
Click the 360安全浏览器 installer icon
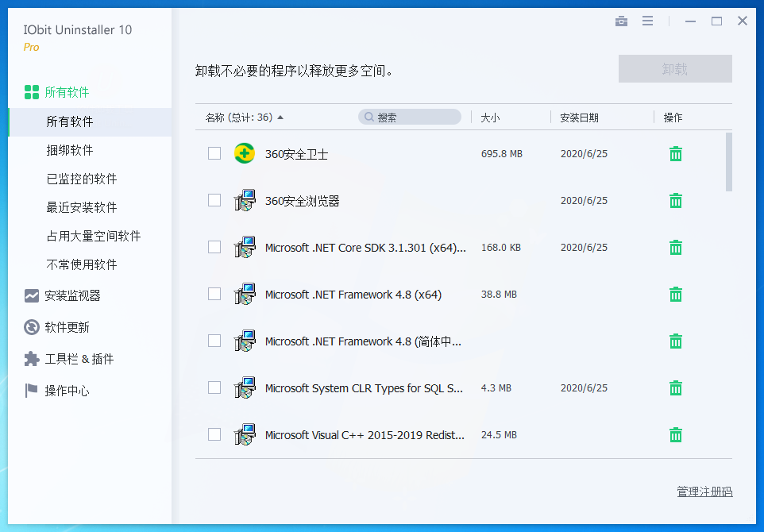click(245, 200)
